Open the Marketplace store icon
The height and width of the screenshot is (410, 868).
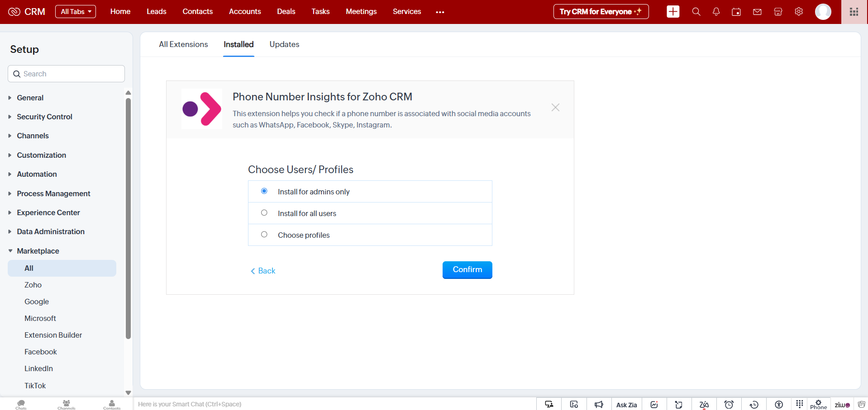[778, 12]
